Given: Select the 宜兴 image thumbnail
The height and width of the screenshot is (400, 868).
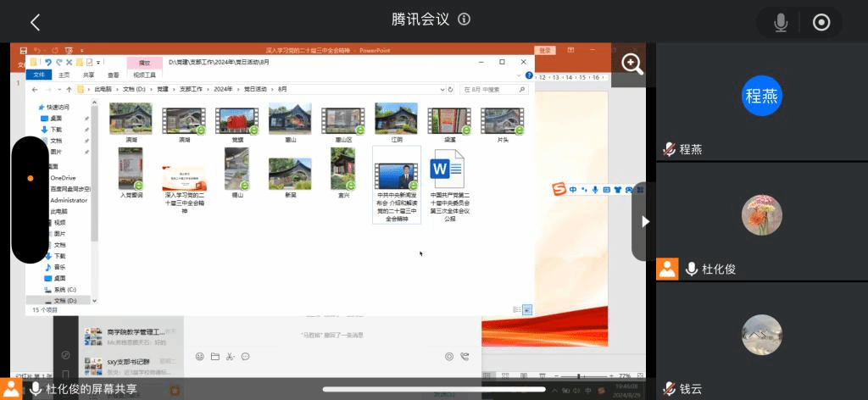Looking at the screenshot, I should [x=343, y=173].
